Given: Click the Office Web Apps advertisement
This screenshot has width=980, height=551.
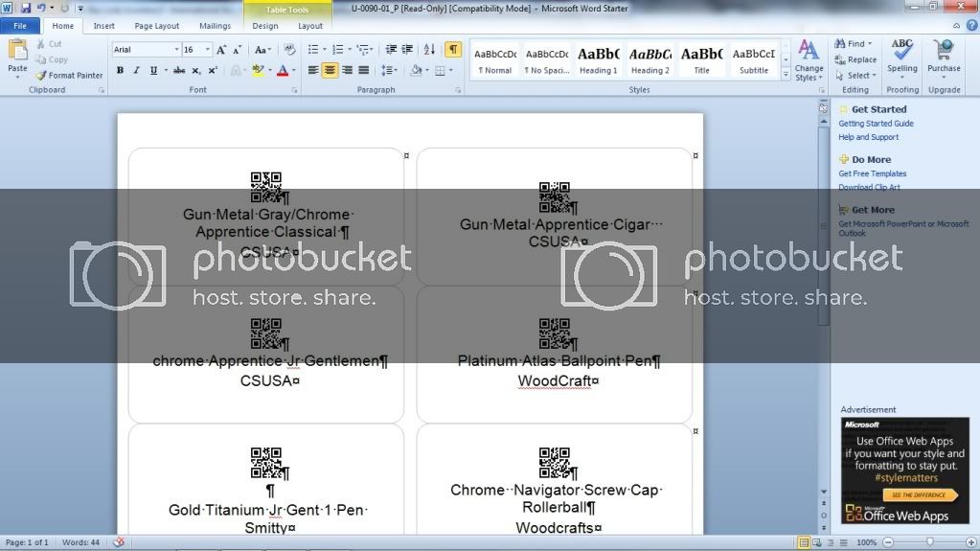Looking at the screenshot, I should [904, 471].
